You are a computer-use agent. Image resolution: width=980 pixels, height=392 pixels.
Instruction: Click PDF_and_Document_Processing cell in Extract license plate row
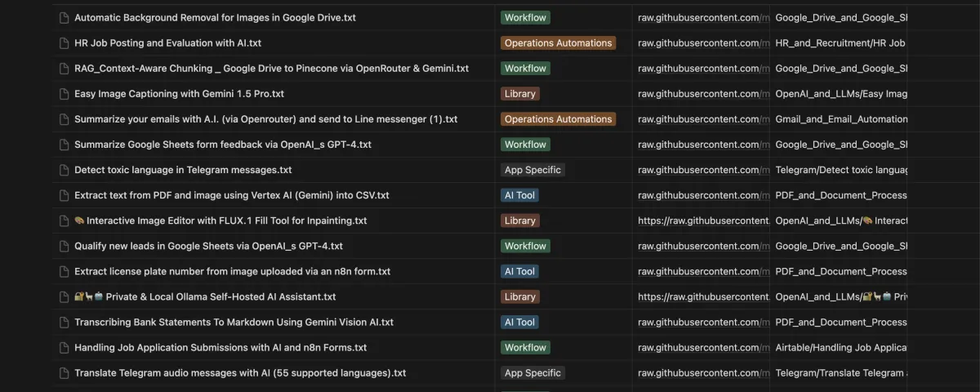click(841, 271)
